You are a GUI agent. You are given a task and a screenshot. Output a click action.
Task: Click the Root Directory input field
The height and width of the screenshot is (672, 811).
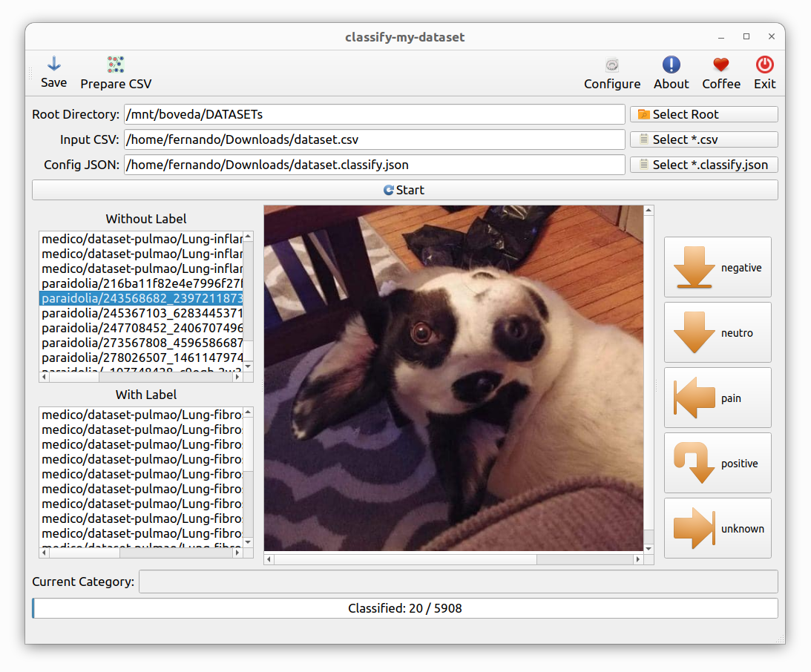pos(375,114)
